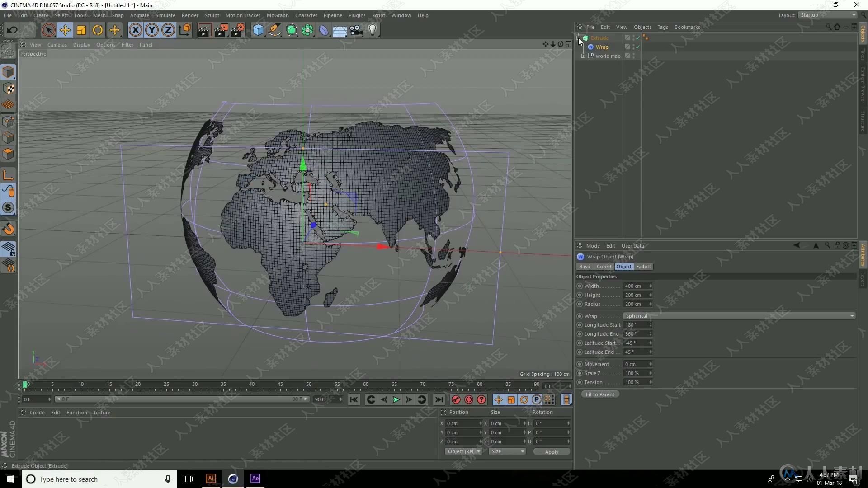
Task: Enable the Basic tab properties
Action: pos(585,266)
